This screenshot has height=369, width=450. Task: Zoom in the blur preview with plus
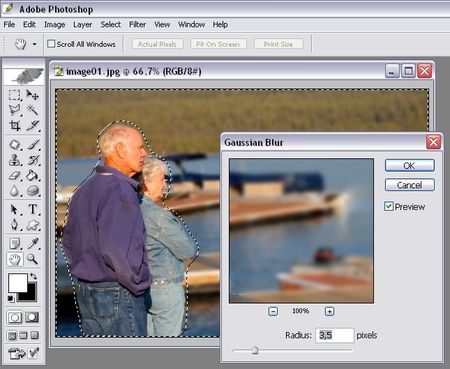tap(329, 311)
